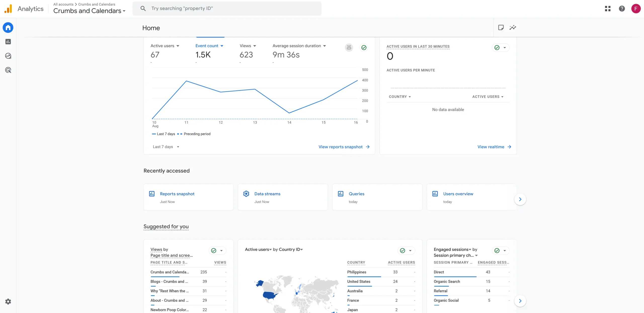Image resolution: width=644 pixels, height=313 pixels.
Task: Click the Newborn Poop Color page row
Action: click(188, 310)
